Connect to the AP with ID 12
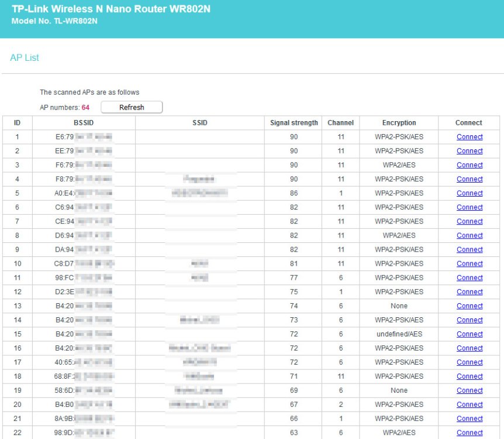Screen dimensions: 504x439 tap(470, 292)
